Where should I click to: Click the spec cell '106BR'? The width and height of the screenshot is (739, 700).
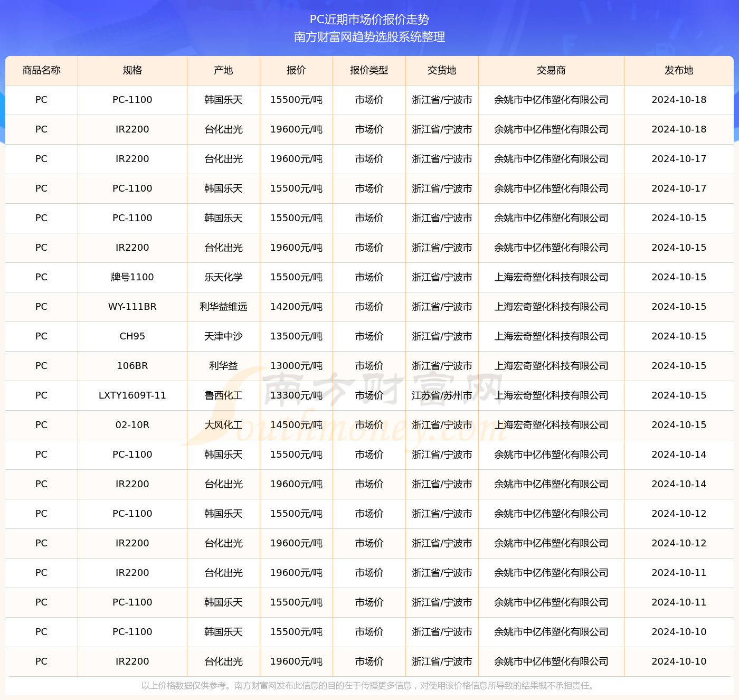pyautogui.click(x=132, y=366)
